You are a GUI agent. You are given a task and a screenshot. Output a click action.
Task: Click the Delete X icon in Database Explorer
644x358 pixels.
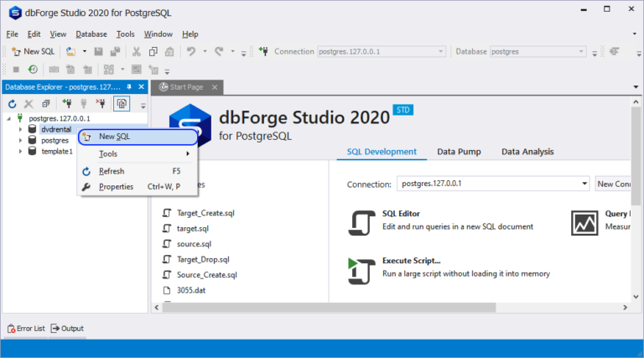(x=29, y=104)
